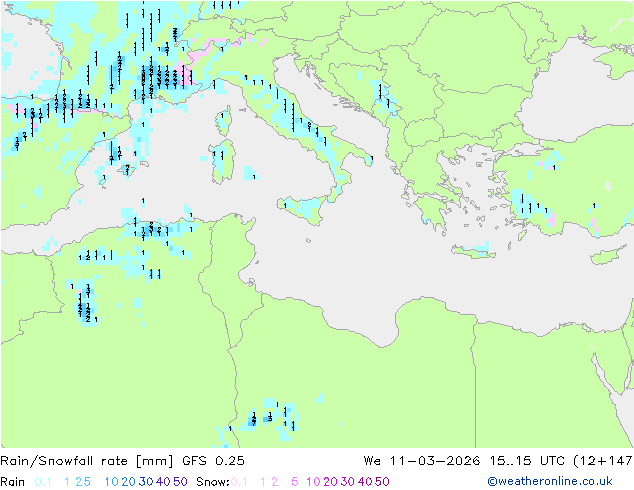
Task: Select snow legend value 30
Action: pyautogui.click(x=348, y=482)
